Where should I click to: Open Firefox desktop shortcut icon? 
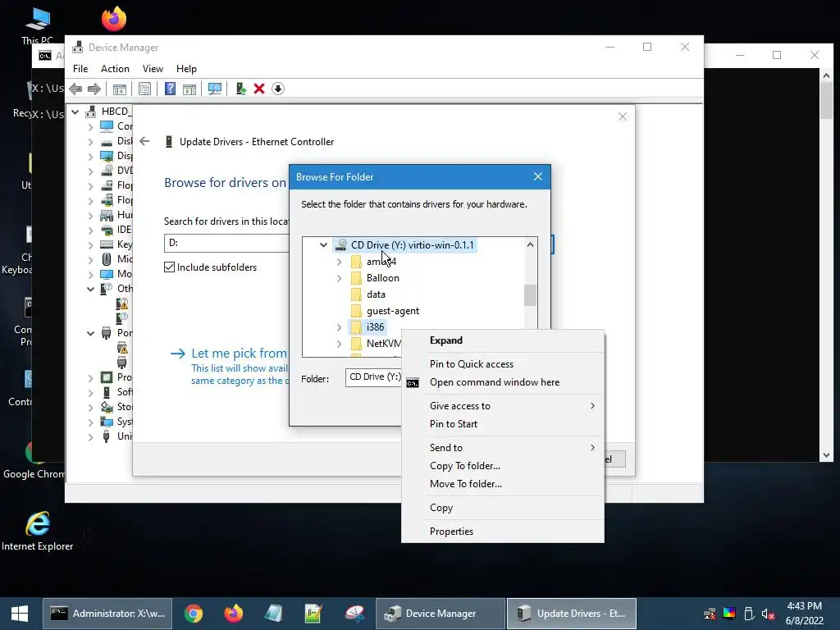point(113,20)
